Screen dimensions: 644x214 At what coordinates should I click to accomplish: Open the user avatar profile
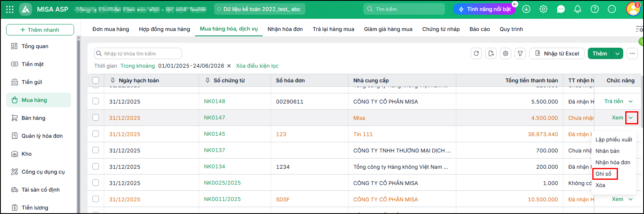point(633,9)
